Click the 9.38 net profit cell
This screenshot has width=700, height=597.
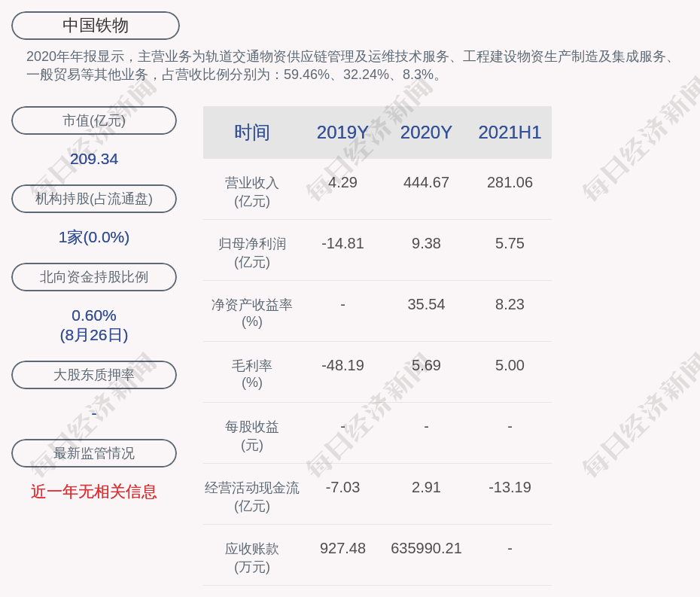(426, 244)
